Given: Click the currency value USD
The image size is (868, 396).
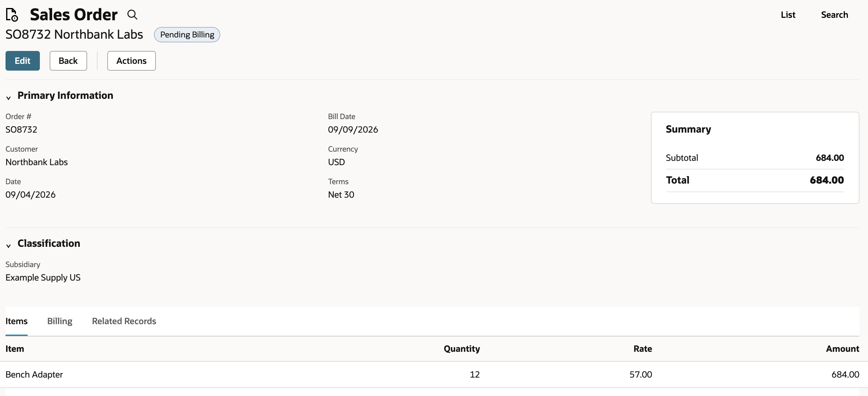Looking at the screenshot, I should tap(336, 162).
